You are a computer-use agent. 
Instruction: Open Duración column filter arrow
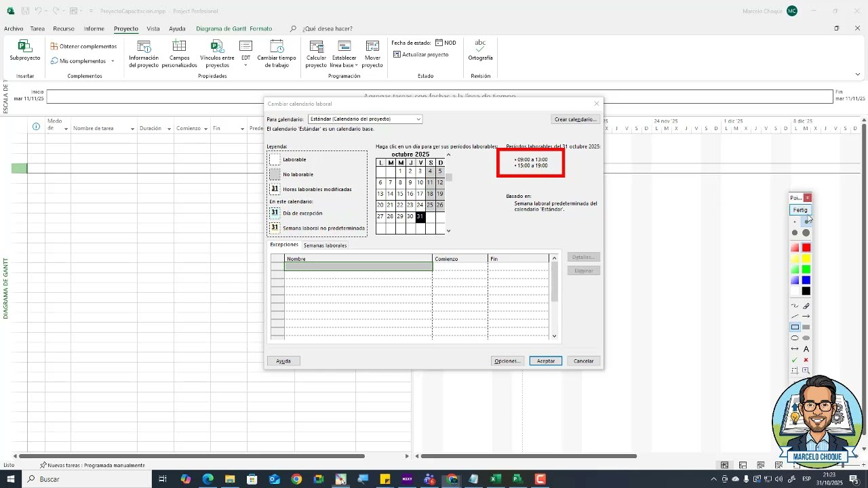170,129
